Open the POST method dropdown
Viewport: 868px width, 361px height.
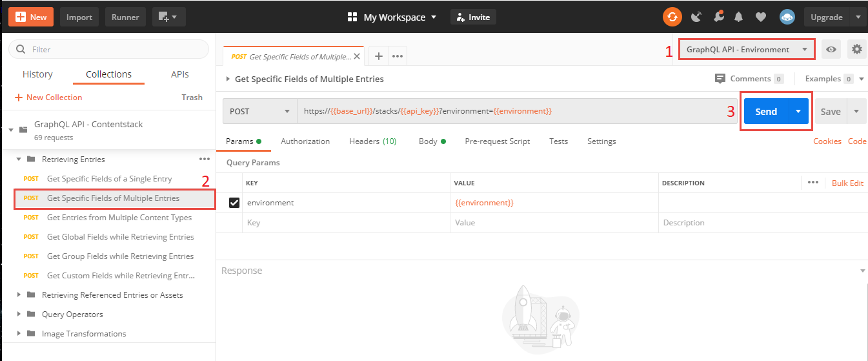pos(259,111)
